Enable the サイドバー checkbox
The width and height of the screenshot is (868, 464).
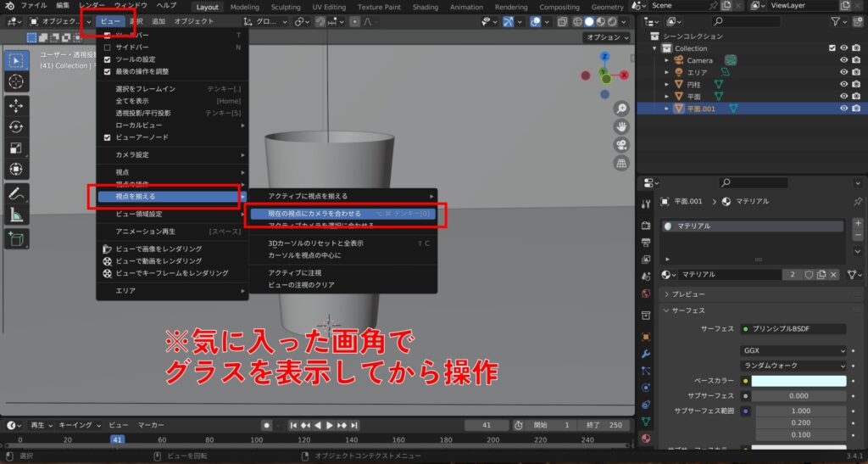[108, 48]
